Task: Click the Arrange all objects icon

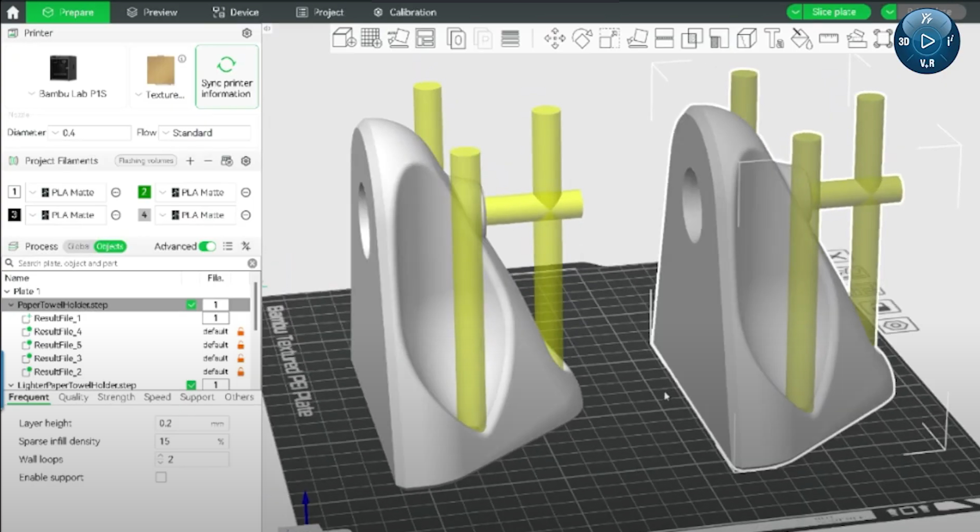Action: pyautogui.click(x=425, y=38)
